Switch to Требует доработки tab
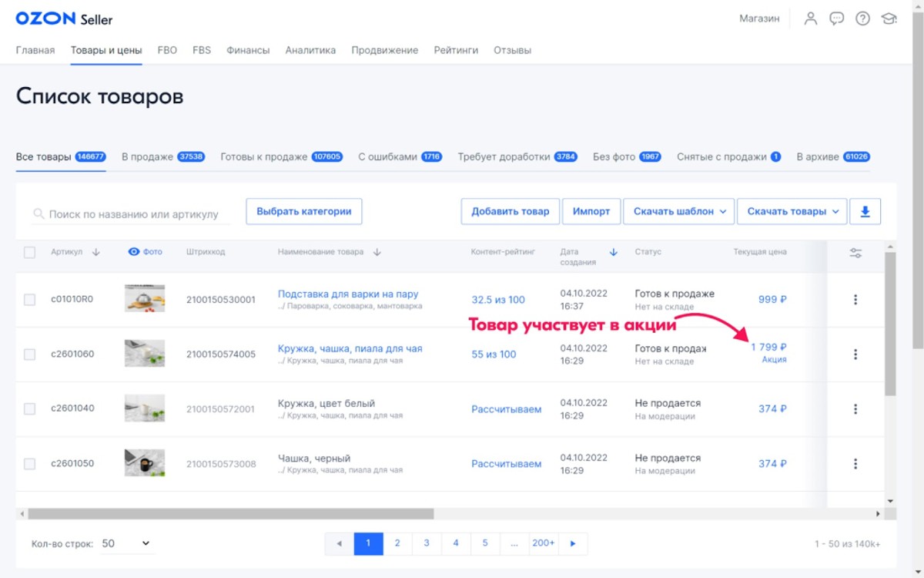The height and width of the screenshot is (578, 924). (517, 156)
